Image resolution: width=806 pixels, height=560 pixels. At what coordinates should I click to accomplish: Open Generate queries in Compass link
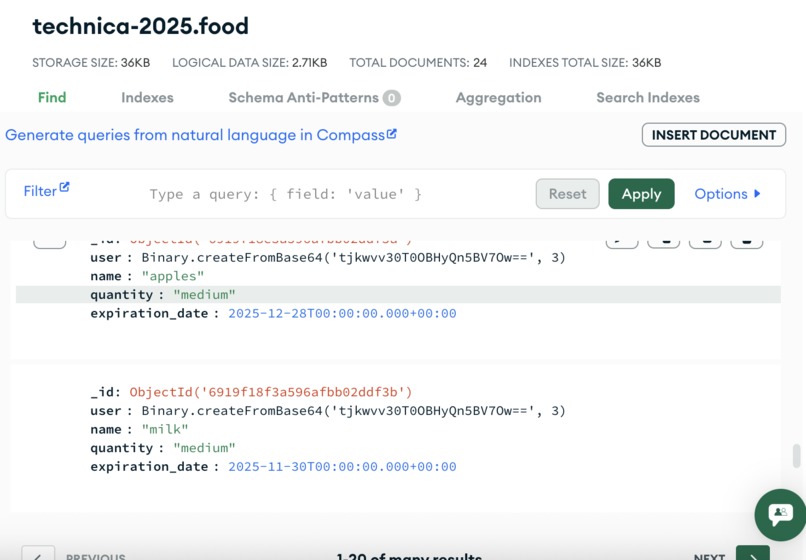[195, 135]
